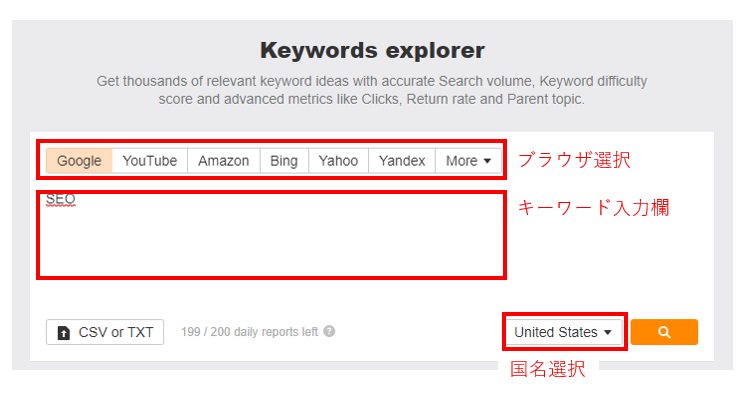Click the arrow beside United States
Viewport: 736px width, 393px height.
(x=608, y=332)
